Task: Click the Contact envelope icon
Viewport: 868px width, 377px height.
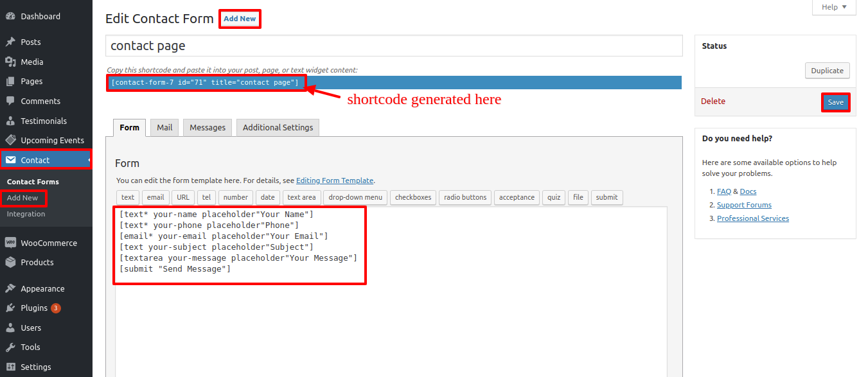Action: coord(10,160)
